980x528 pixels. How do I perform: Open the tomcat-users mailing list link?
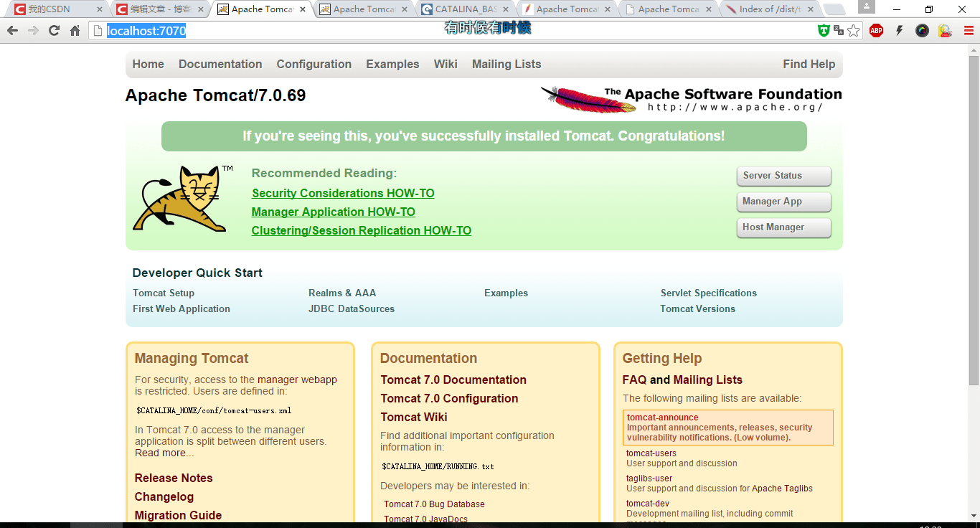pos(651,453)
